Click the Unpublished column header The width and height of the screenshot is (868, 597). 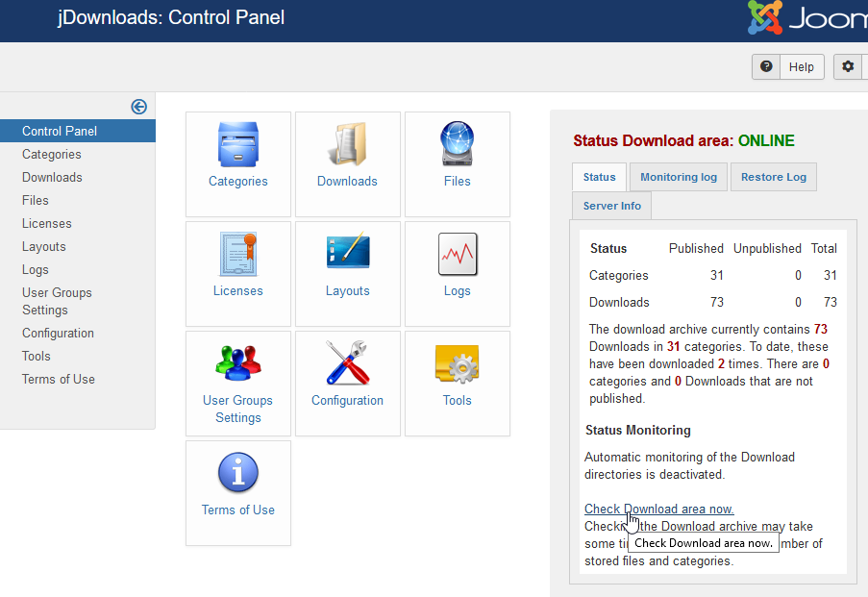[767, 249]
